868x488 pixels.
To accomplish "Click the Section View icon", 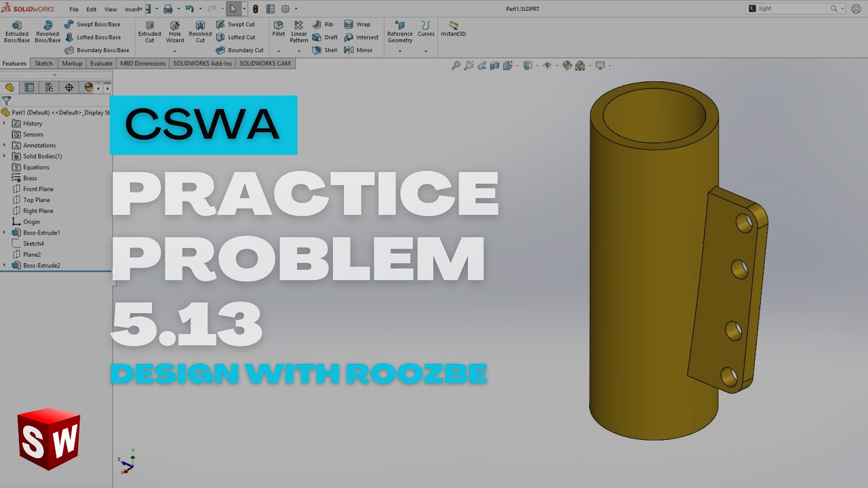I will click(494, 66).
